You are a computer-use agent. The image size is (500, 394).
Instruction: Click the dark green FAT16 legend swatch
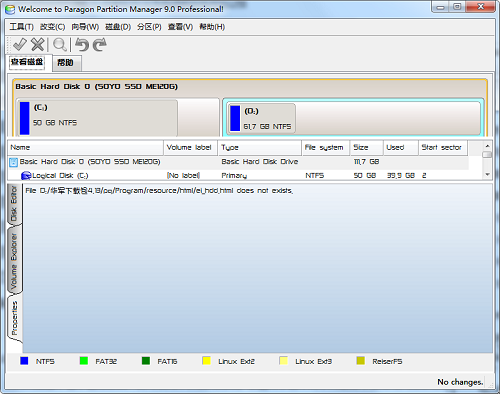point(146,361)
